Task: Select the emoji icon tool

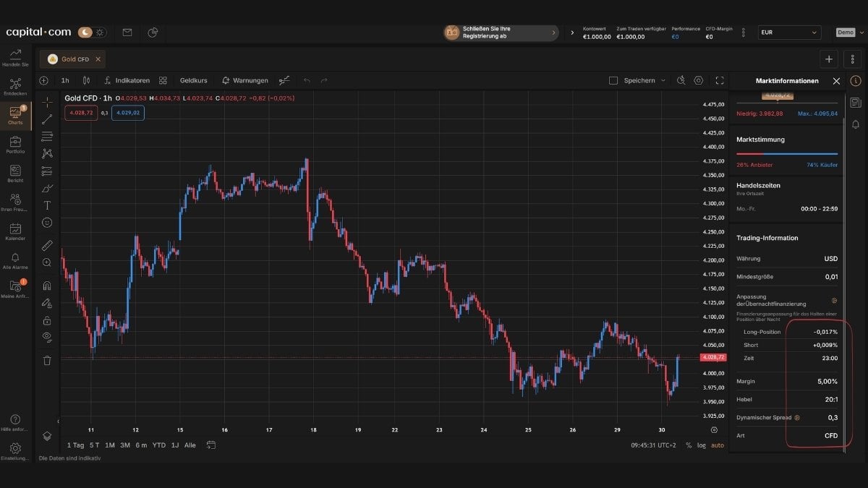Action: tap(47, 223)
